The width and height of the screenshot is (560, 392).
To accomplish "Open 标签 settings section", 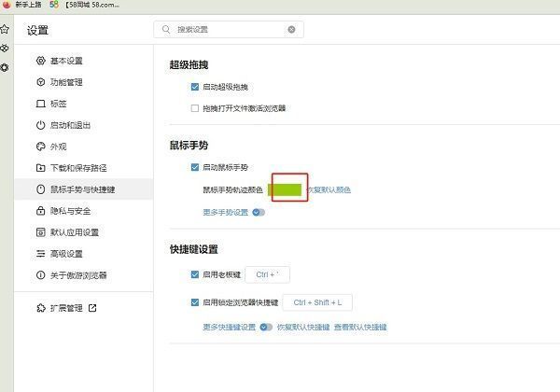I will [58, 104].
